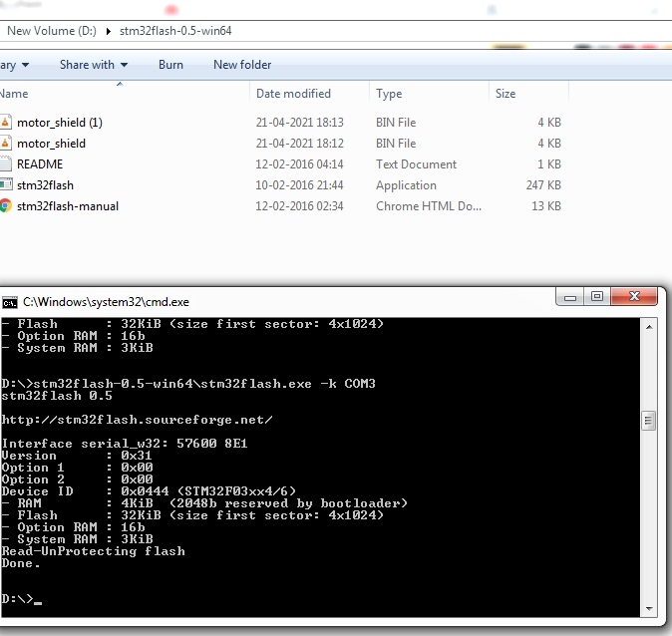Sort by the Date modified column header
Screen dimensions: 672x636
(x=293, y=94)
